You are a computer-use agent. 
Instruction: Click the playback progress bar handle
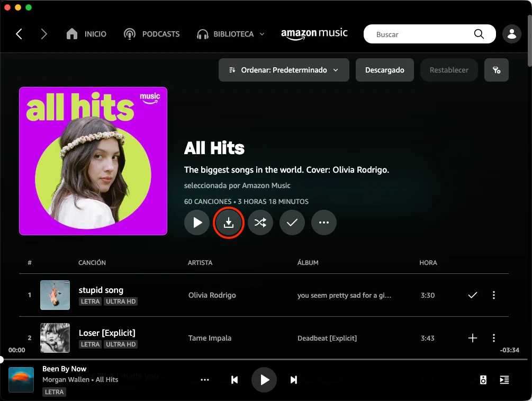[2, 359]
